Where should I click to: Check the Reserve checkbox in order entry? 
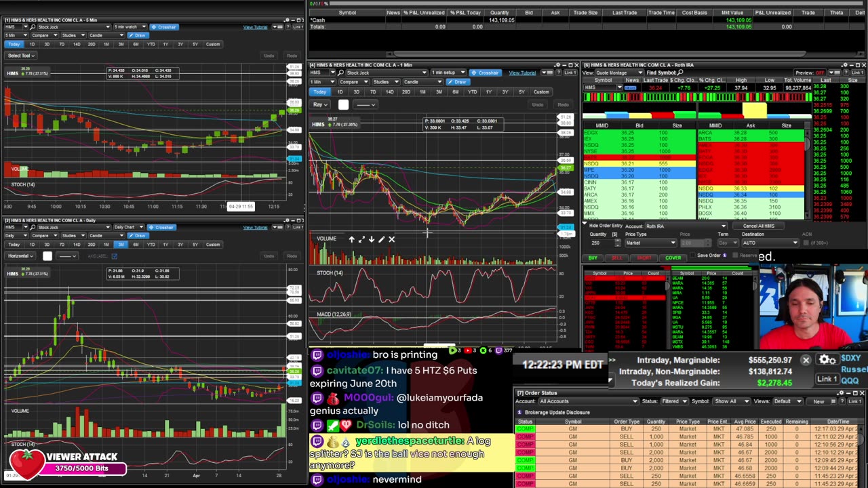click(x=736, y=256)
